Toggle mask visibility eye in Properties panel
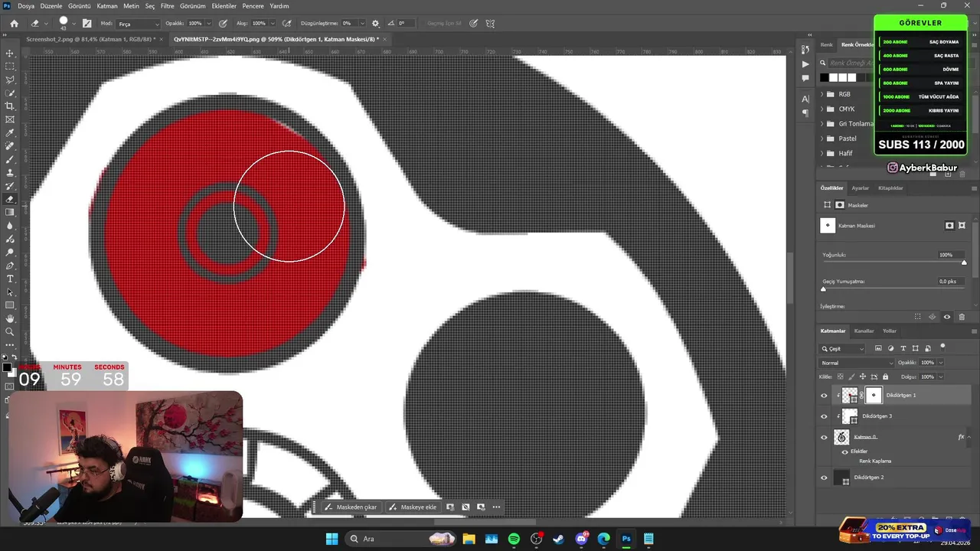Image resolution: width=980 pixels, height=551 pixels. (x=947, y=317)
